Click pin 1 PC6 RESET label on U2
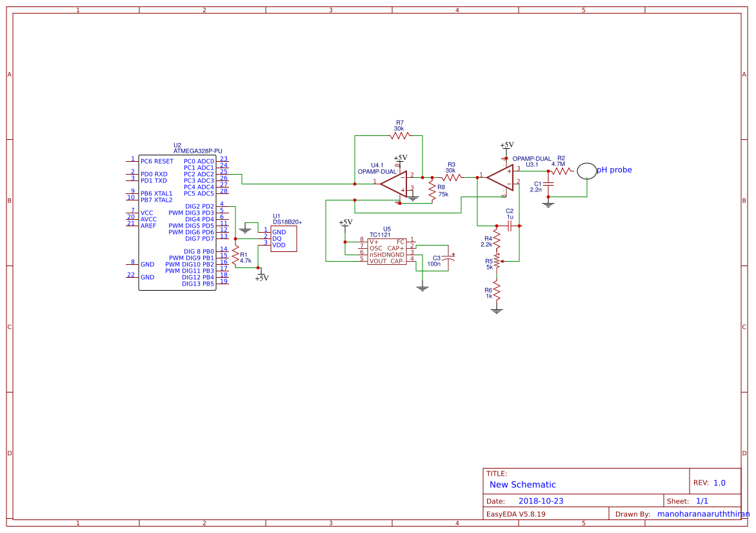 point(156,160)
